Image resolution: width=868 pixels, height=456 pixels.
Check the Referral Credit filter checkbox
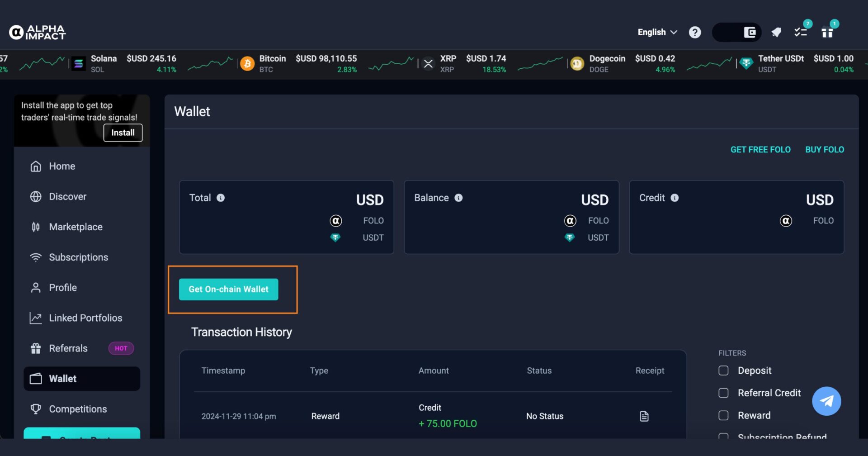(x=723, y=393)
